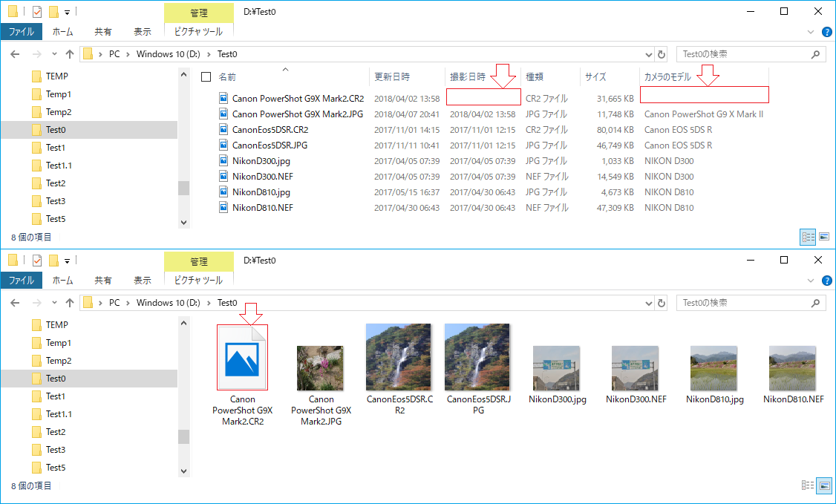Screen dimensions: 836x504
Task: Refresh the bottom window's Test0 folder
Action: [x=662, y=303]
